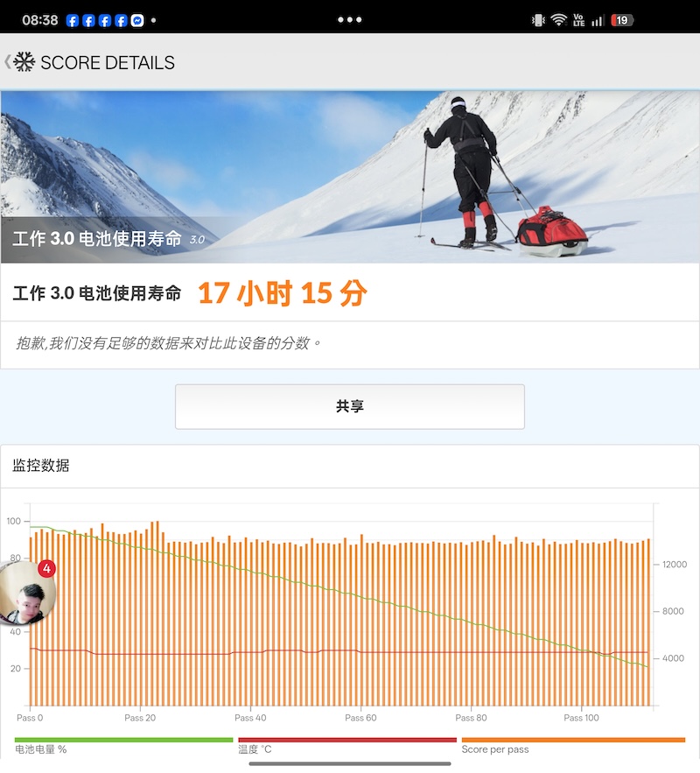
Task: Tap the Wi-Fi signal icon
Action: (558, 20)
